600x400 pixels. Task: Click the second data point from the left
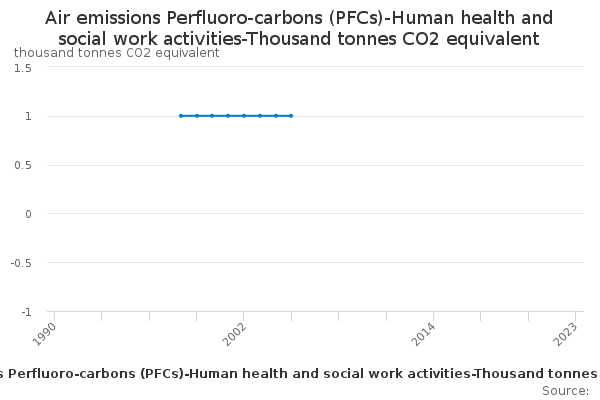197,116
